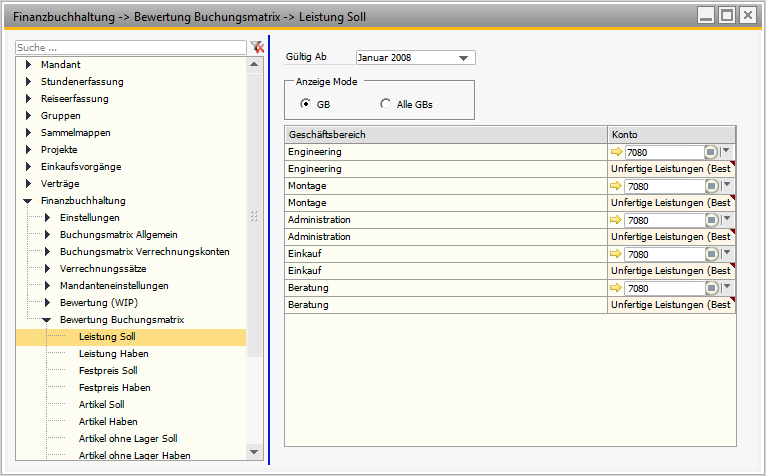The height and width of the screenshot is (476, 766).
Task: Select the Alle GBs radio button
Action: [385, 104]
